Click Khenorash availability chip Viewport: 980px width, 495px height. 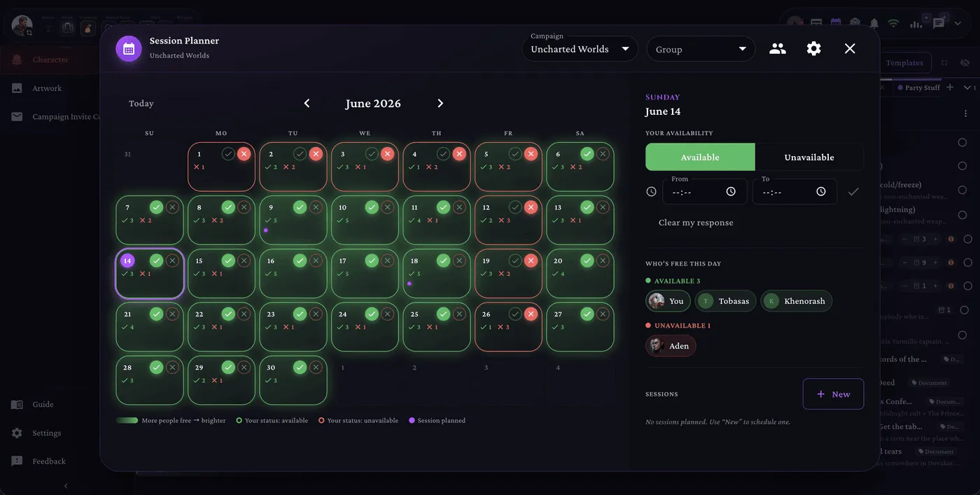pos(797,301)
